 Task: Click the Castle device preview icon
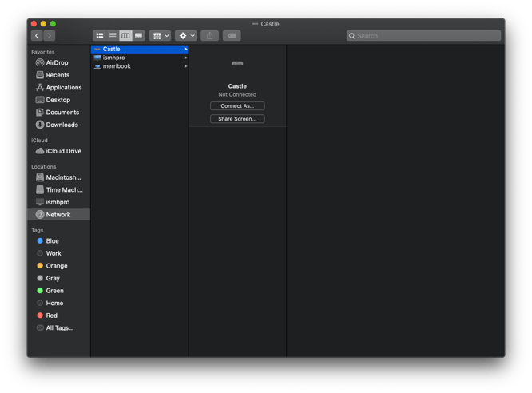tap(237, 63)
